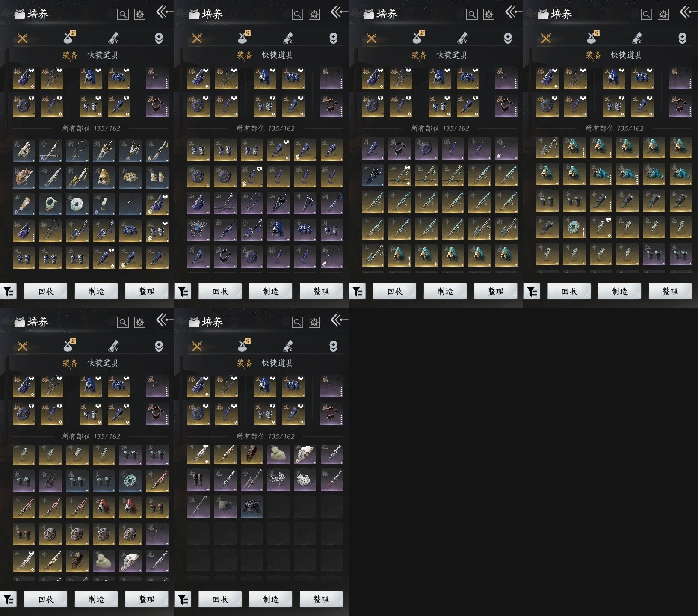Open the search icon in top-left screenshot
This screenshot has width=698, height=616.
[123, 15]
